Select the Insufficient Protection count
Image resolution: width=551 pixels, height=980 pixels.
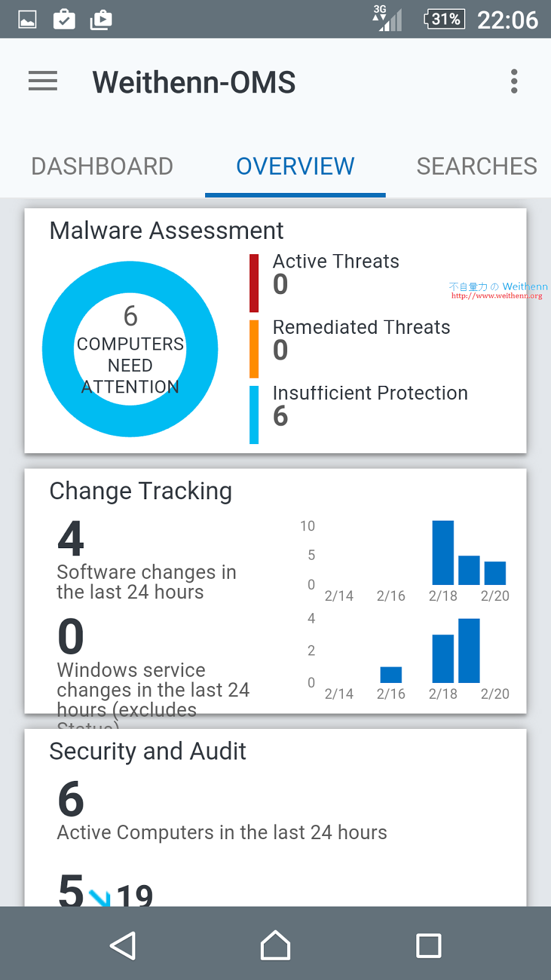pyautogui.click(x=280, y=417)
